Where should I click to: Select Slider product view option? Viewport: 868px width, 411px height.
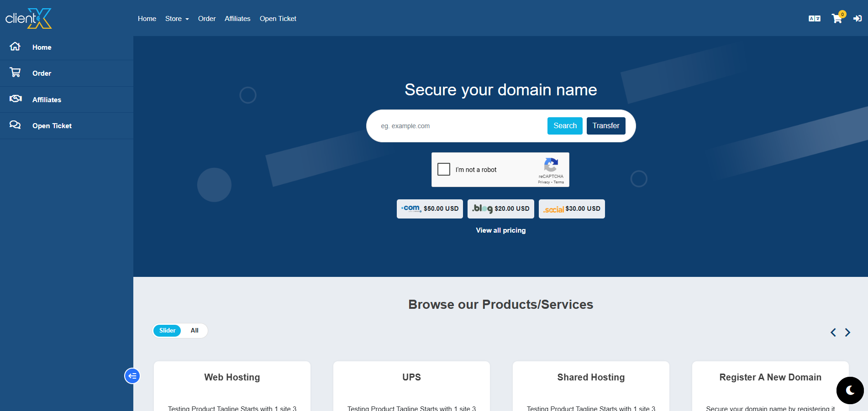[167, 331]
